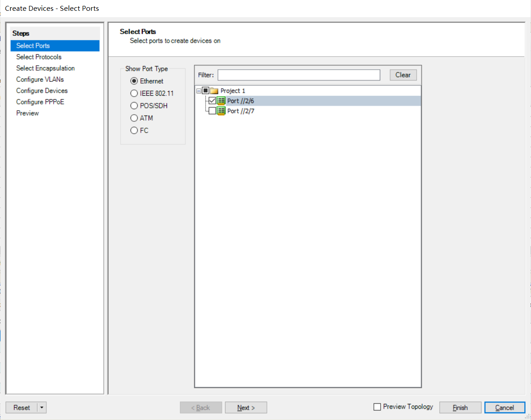Pick the FC port type radio
Screen dimensions: 531x420
pyautogui.click(x=134, y=130)
